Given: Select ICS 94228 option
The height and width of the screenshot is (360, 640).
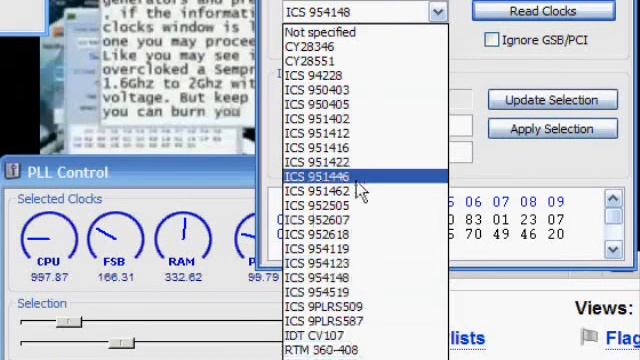Looking at the screenshot, I should tap(365, 76).
